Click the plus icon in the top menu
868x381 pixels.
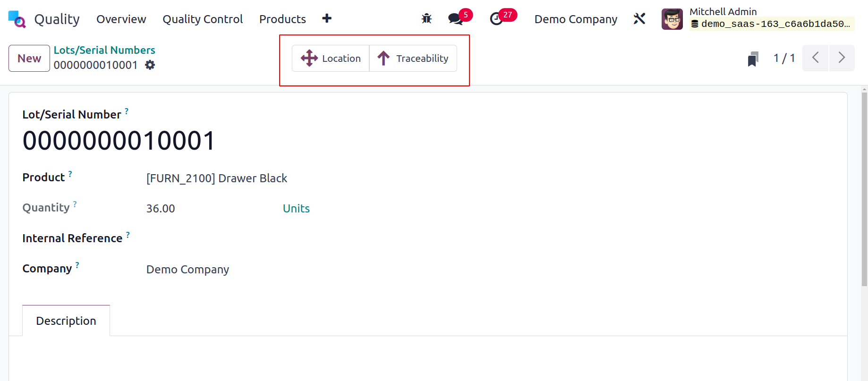327,18
